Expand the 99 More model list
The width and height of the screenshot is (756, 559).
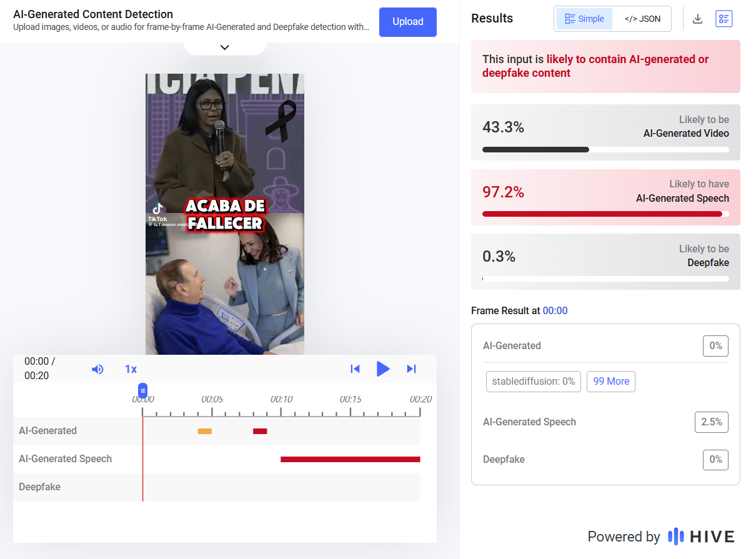pyautogui.click(x=611, y=382)
